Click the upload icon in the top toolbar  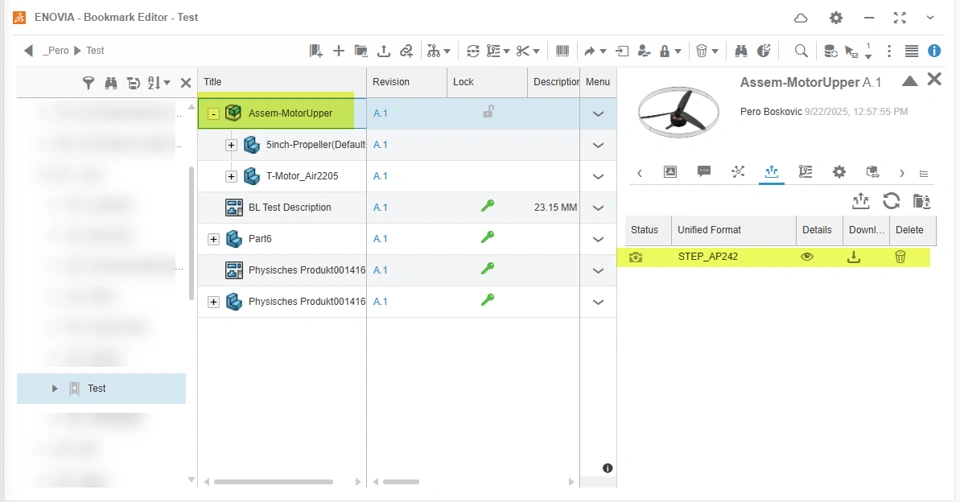(384, 51)
